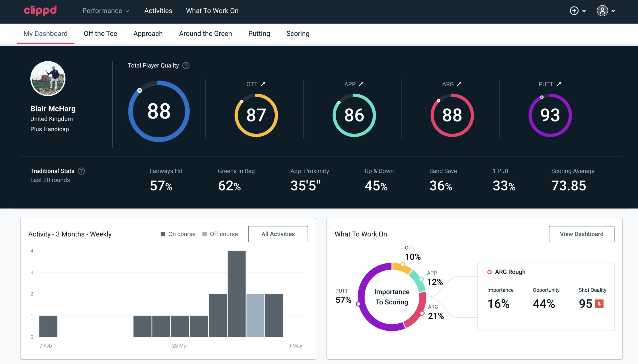The width and height of the screenshot is (638, 364).
Task: Click the Total Player Quality help icon
Action: pos(185,66)
